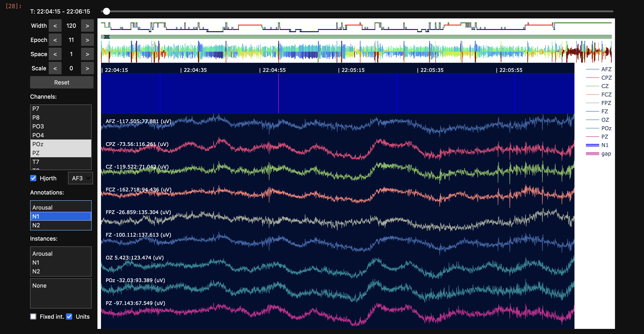644x334 pixels.
Task: Decrease Width with left arrow button
Action: [x=55, y=26]
